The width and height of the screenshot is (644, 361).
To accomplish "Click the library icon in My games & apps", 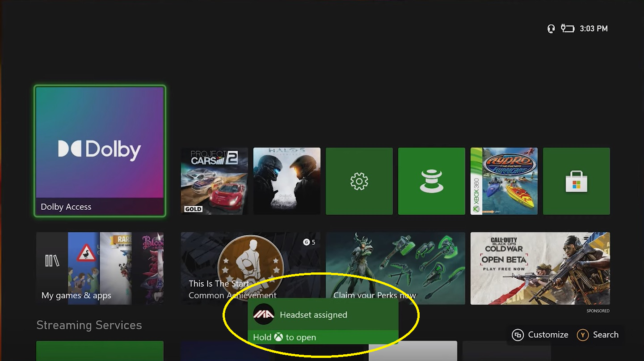I will pyautogui.click(x=52, y=261).
